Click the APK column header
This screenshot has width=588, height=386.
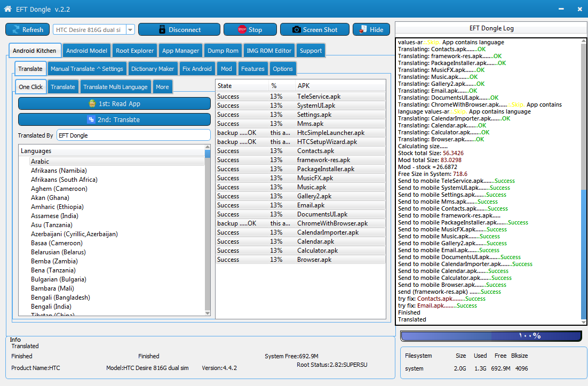pyautogui.click(x=340, y=86)
